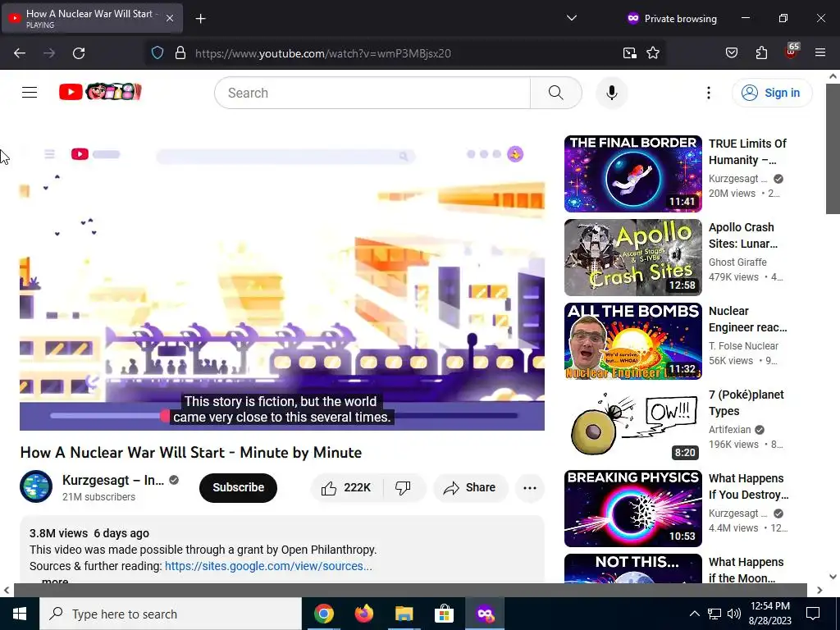Open more actions menu beside Share
Viewport: 840px width, 630px height.
pos(529,487)
